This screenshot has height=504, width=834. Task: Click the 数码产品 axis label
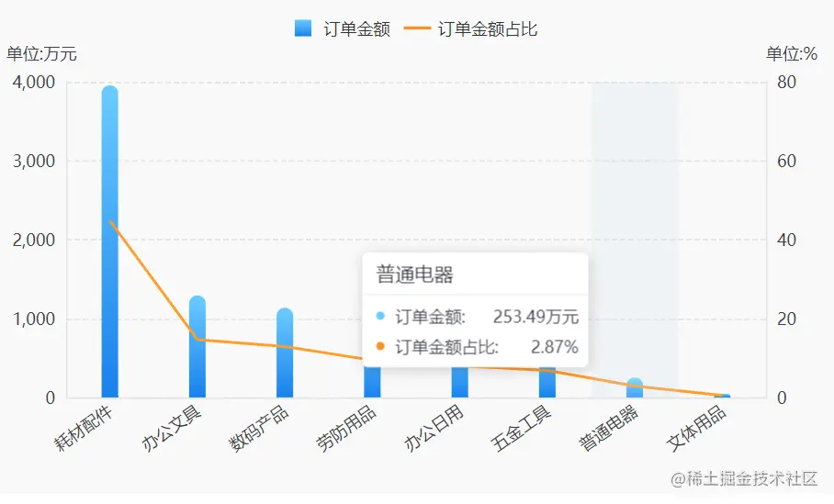click(x=258, y=429)
